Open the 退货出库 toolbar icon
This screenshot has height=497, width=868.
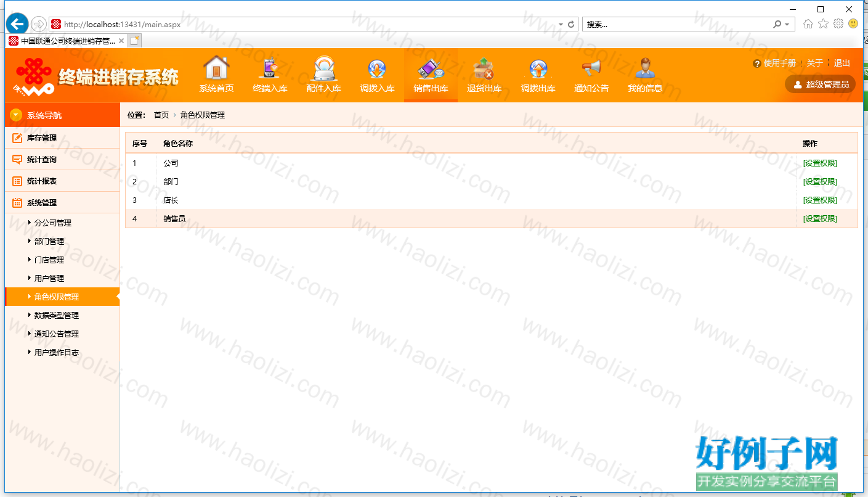484,68
